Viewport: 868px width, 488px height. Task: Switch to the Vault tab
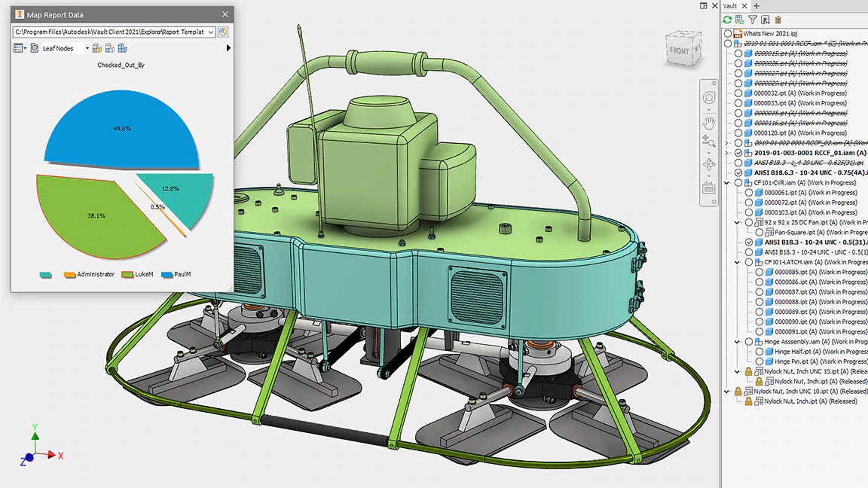(730, 6)
